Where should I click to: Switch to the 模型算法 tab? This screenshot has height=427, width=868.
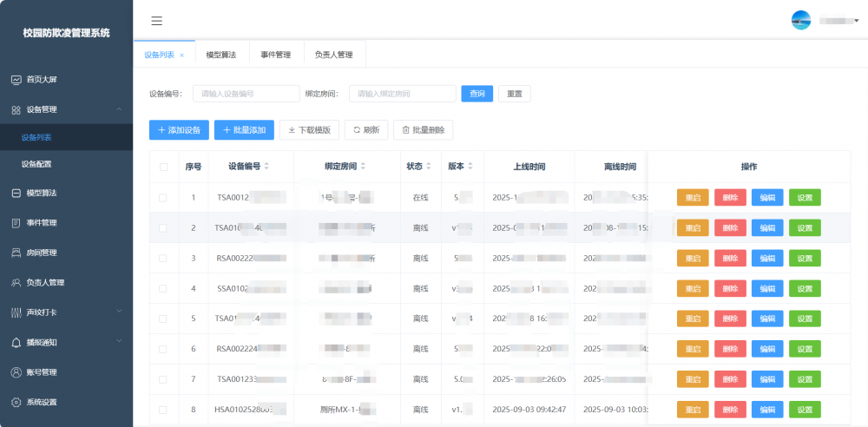click(222, 55)
